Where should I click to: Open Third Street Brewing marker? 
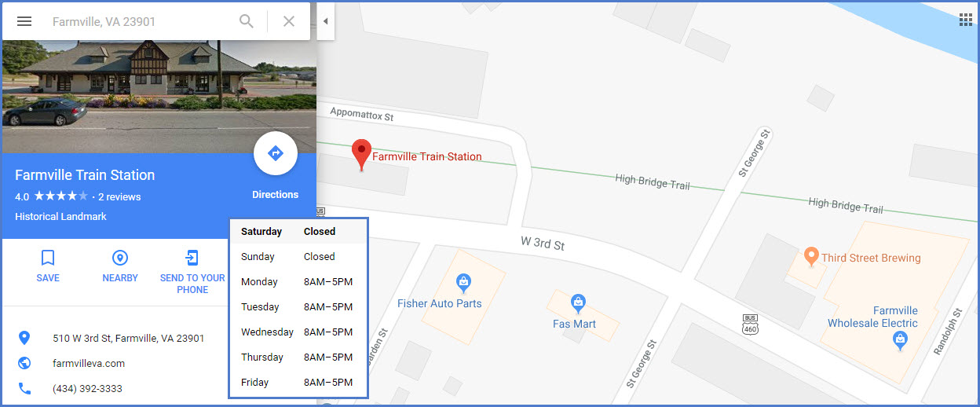(x=811, y=256)
